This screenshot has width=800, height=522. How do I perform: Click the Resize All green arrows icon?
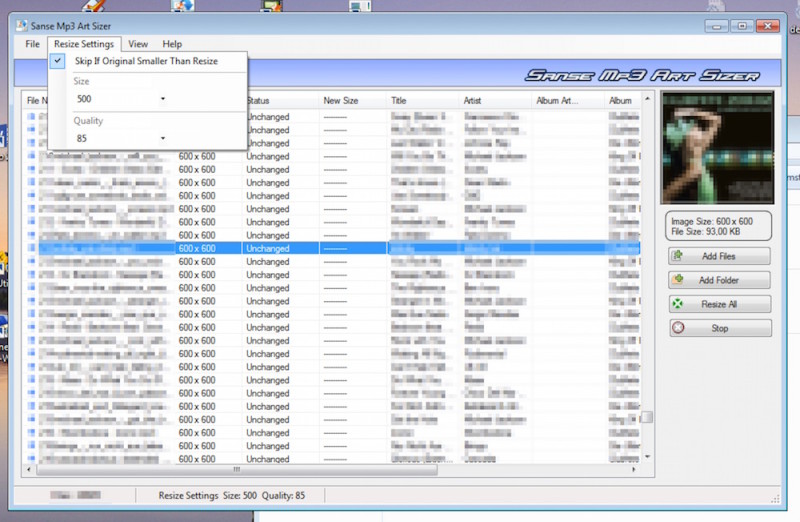pos(678,304)
